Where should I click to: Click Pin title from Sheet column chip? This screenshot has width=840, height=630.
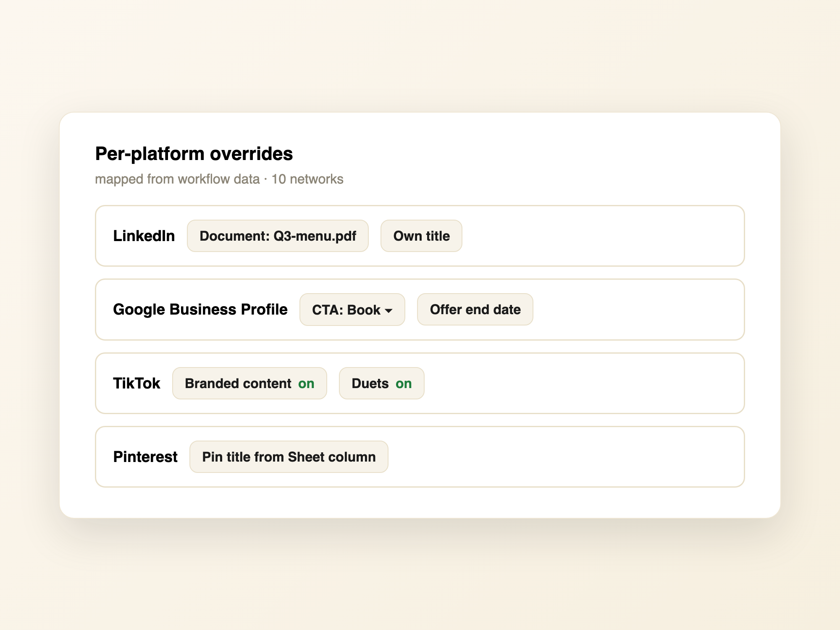click(x=289, y=457)
